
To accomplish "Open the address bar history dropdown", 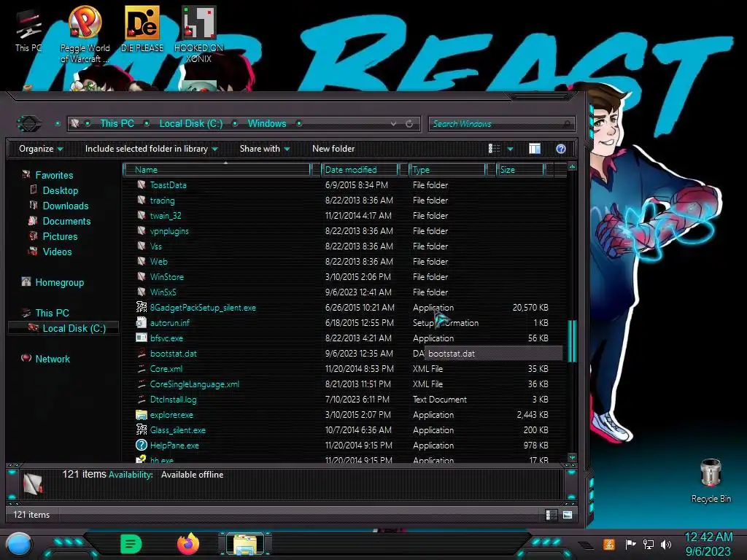I will (393, 124).
